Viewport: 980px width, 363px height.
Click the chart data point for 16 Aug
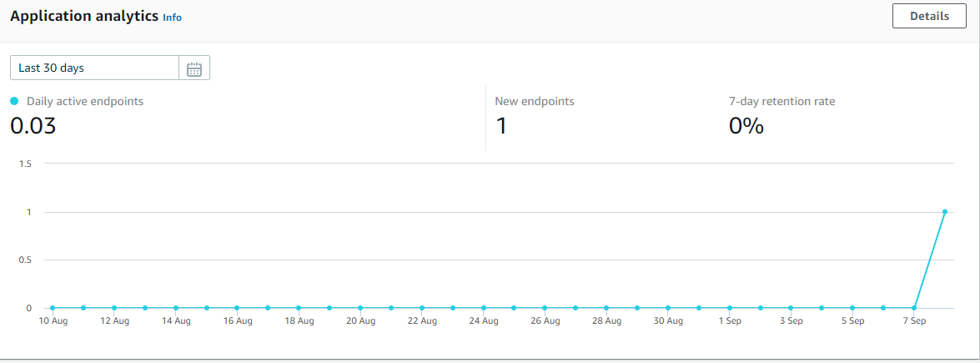point(237,308)
